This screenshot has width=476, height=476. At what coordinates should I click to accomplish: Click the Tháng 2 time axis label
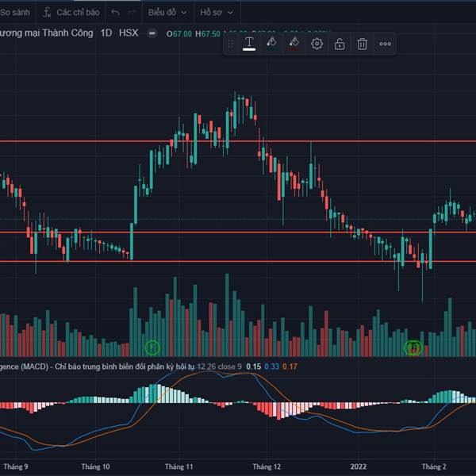434,466
